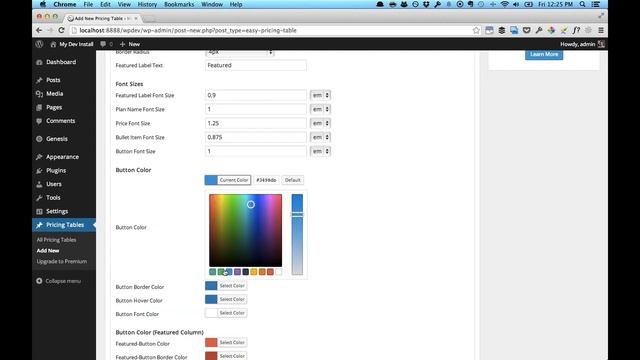Open the Chrome hamburger menu

pos(601,30)
